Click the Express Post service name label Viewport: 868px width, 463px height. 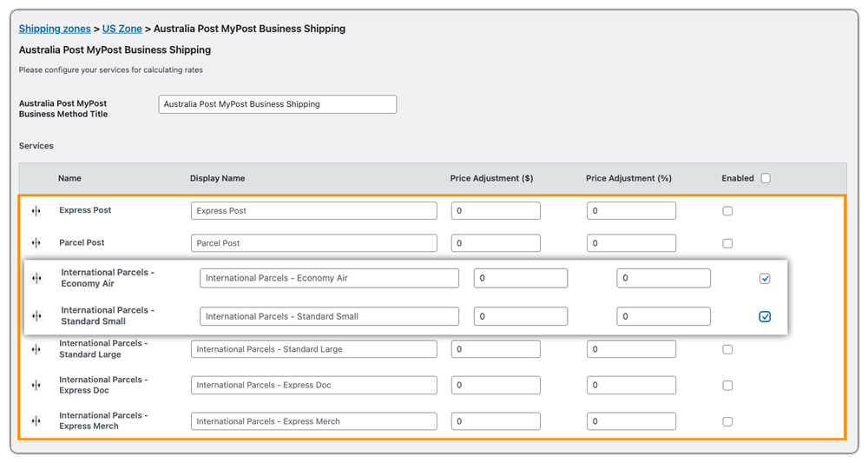click(85, 210)
